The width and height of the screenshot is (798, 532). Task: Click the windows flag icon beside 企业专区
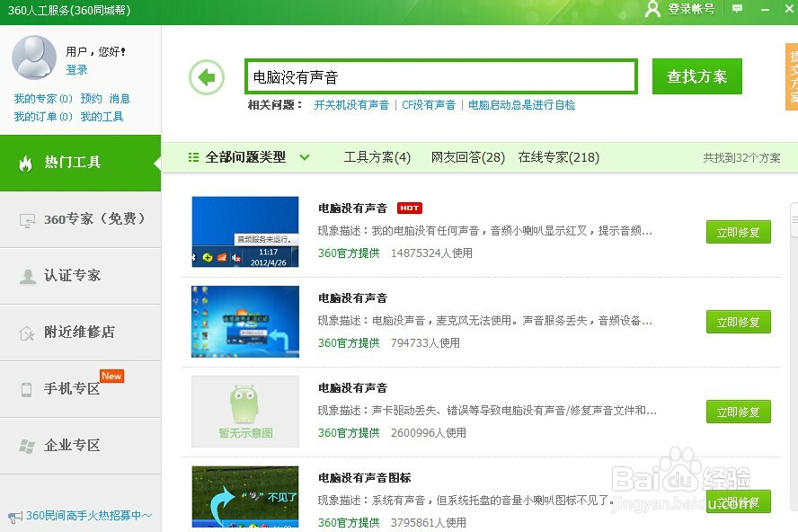pos(26,447)
